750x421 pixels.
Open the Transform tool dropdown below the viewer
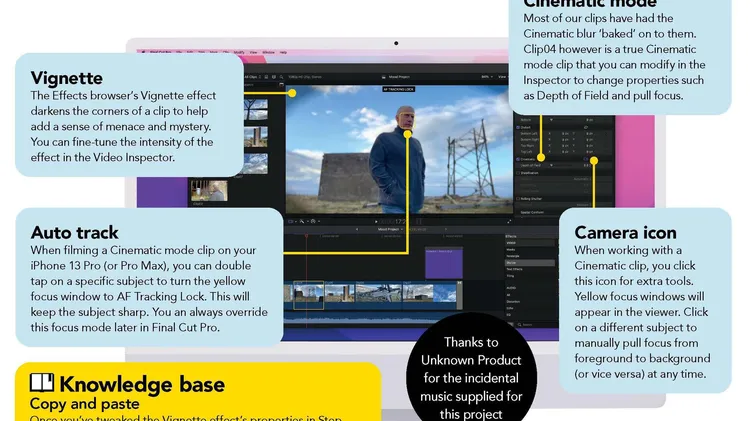(x=290, y=222)
